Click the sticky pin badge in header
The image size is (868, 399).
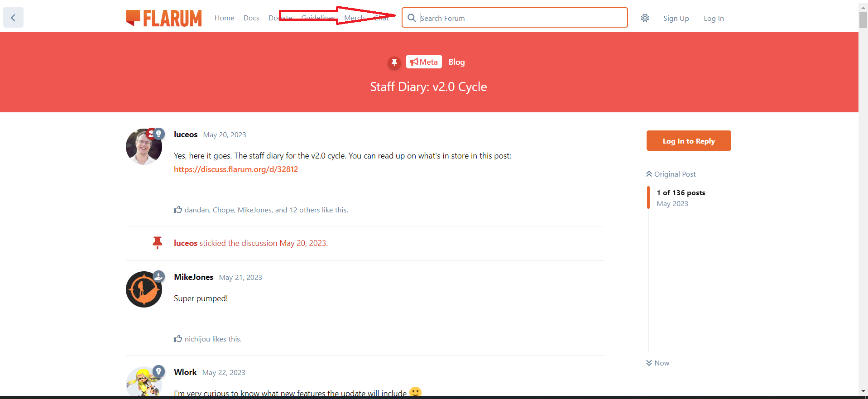click(x=394, y=62)
